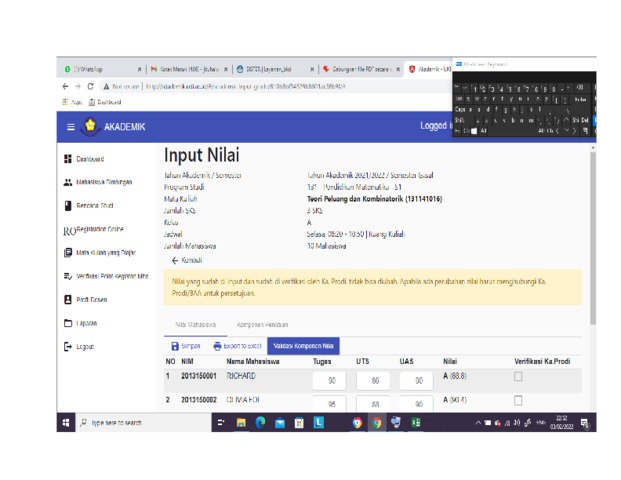Image resolution: width=621 pixels, height=480 pixels.
Task: Open Profil Dosen in sidebar
Action: point(93,299)
